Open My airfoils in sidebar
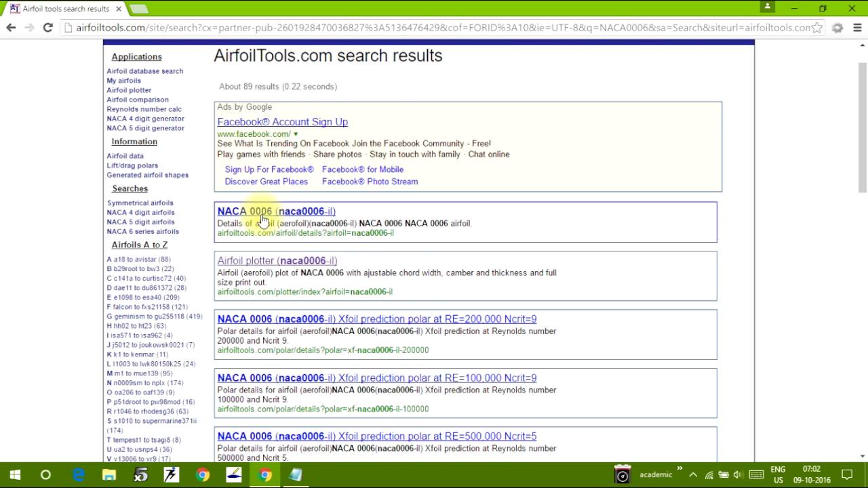 (123, 81)
